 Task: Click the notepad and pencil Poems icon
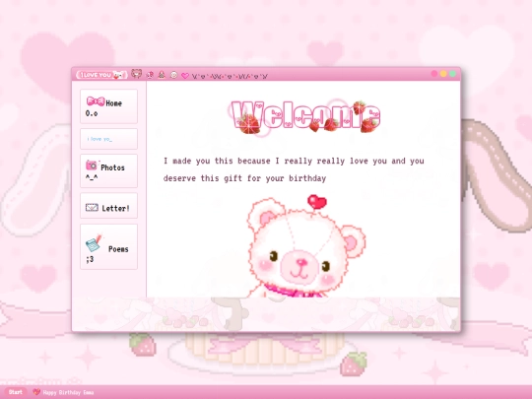point(94,242)
